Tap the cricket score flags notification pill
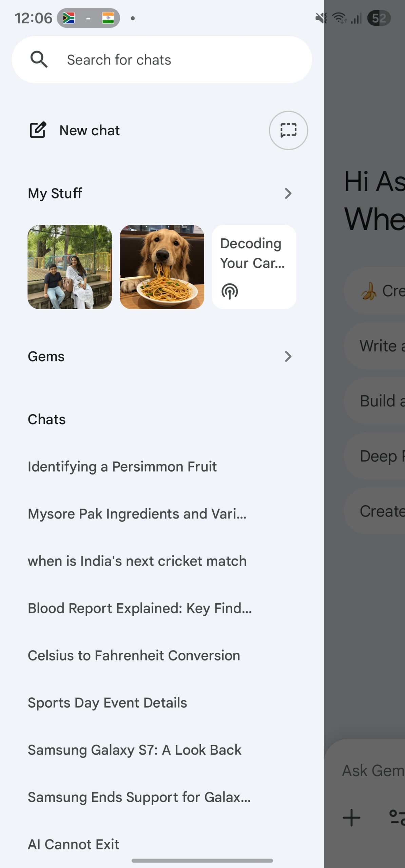This screenshot has width=405, height=868. click(88, 18)
